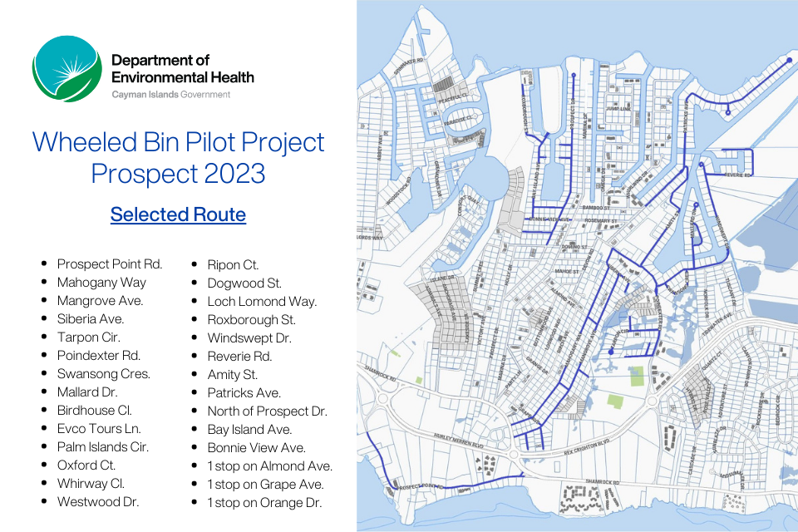Click the Tarpon Cir. list item
Viewport: 798px width, 532px height.
[x=89, y=337]
